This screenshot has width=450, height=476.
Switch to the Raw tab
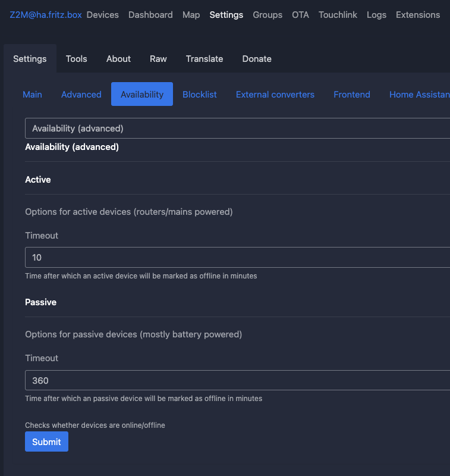[158, 58]
